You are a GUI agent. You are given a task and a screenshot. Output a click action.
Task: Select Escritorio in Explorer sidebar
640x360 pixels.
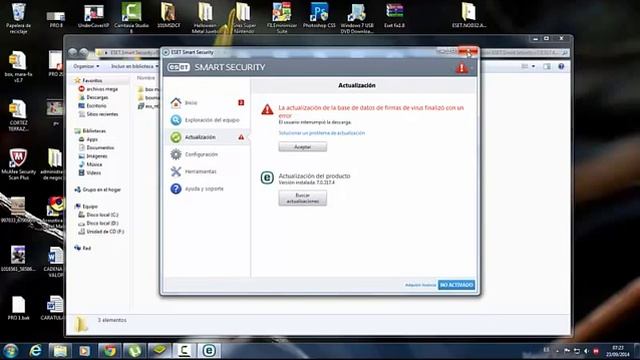(96, 106)
